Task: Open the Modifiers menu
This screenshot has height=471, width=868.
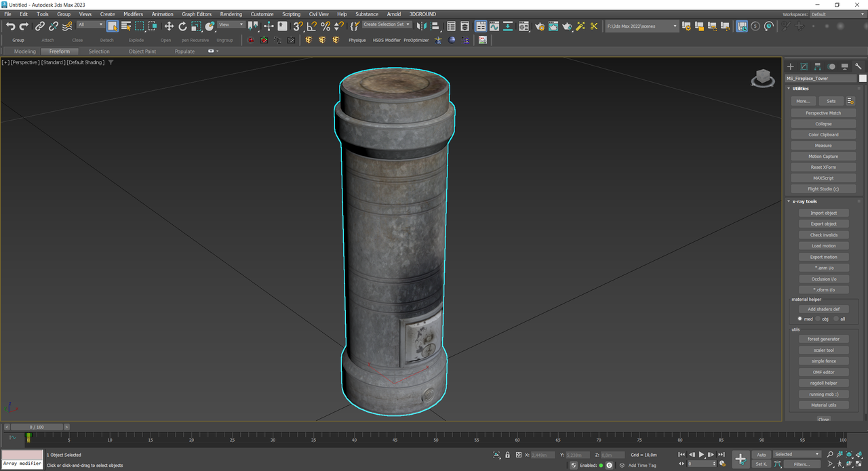Action: click(x=133, y=14)
